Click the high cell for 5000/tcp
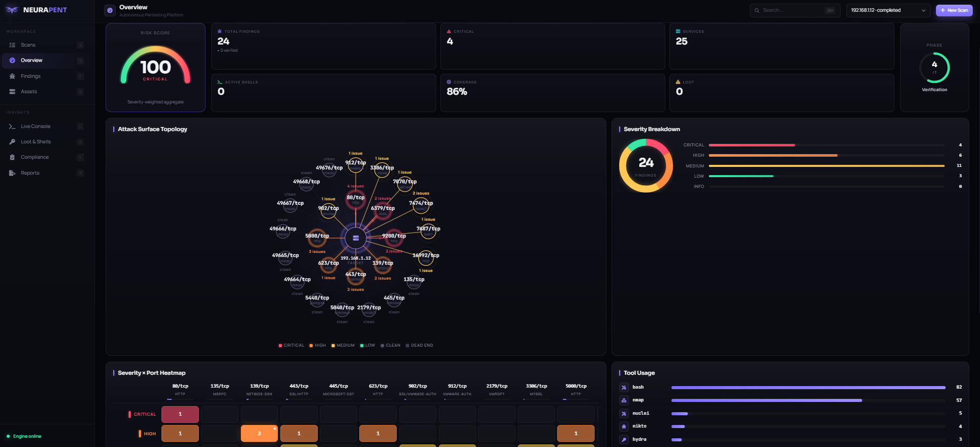This screenshot has height=447, width=980. click(x=576, y=434)
